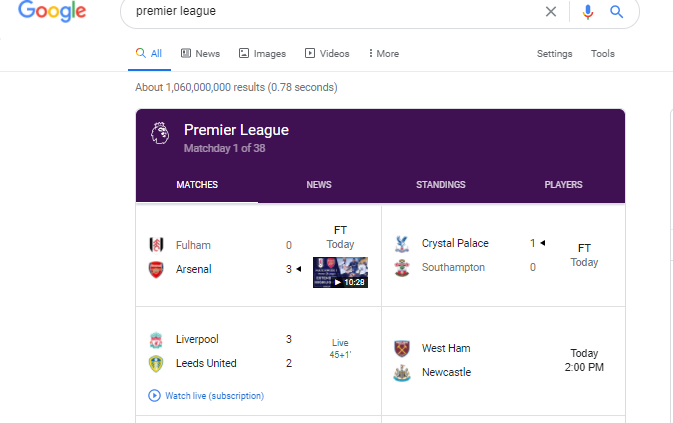Open the Images search tab
The image size is (673, 423).
coord(263,54)
